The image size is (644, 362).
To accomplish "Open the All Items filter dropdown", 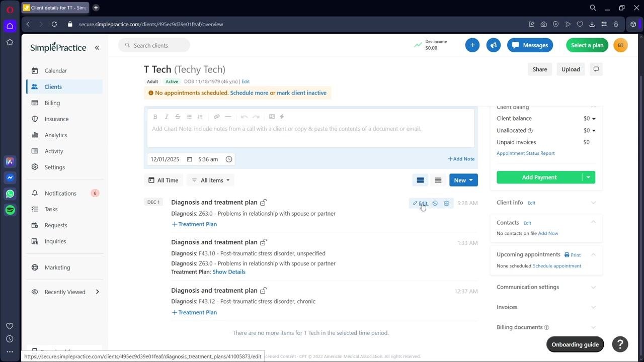I will click(x=211, y=180).
